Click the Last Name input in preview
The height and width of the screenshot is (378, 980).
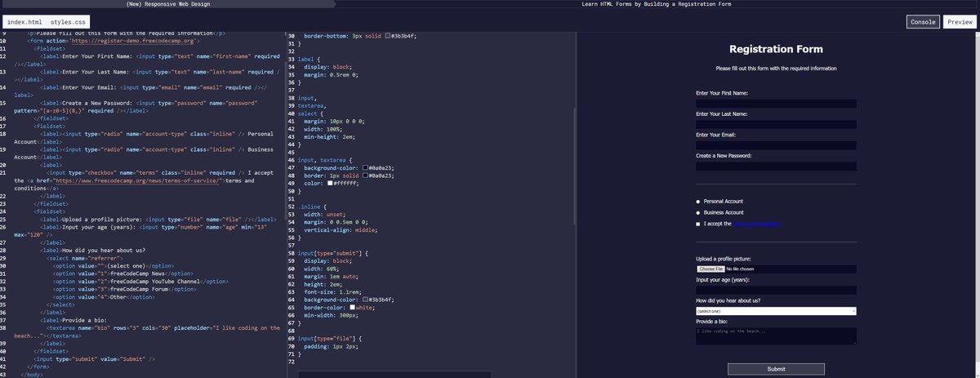click(776, 124)
